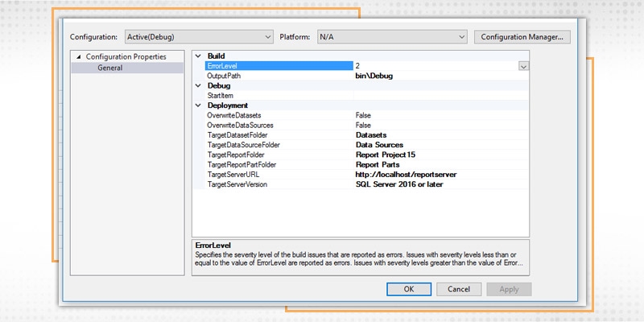Open the Configuration dropdown
The width and height of the screenshot is (644, 322).
198,37
